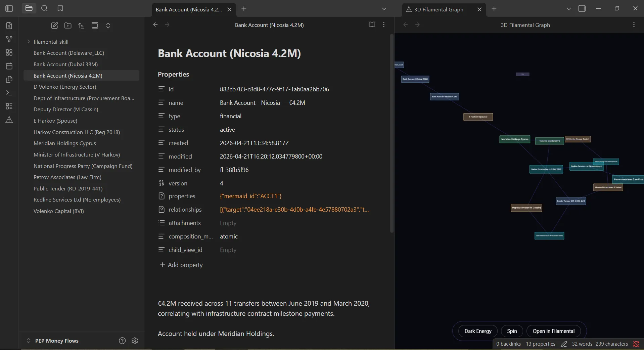Click the Filamental pyramid ribbon icon

tap(9, 120)
